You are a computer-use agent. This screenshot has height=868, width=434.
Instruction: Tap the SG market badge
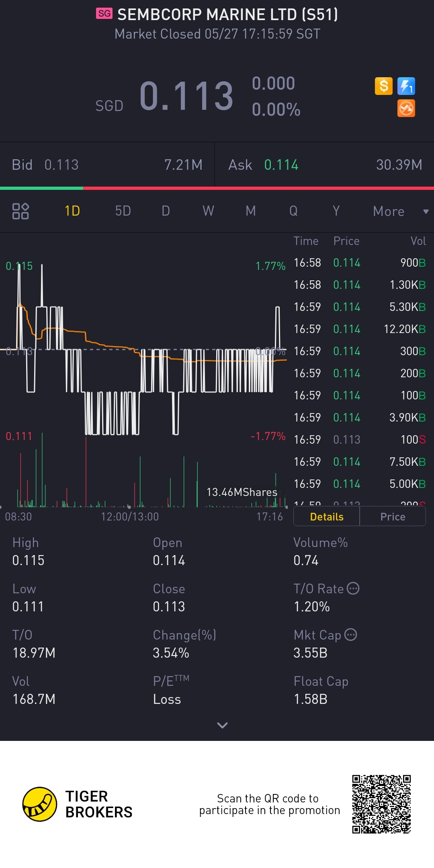tap(104, 14)
